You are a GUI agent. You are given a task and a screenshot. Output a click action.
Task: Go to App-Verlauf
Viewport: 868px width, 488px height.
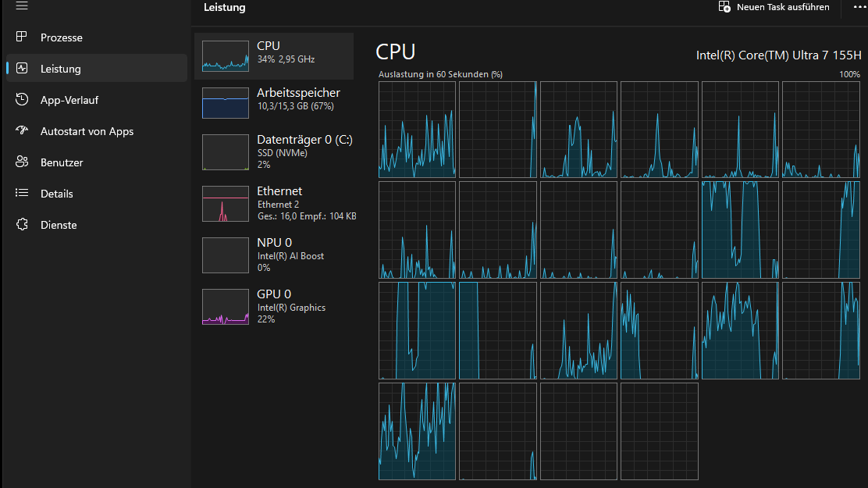(97, 100)
